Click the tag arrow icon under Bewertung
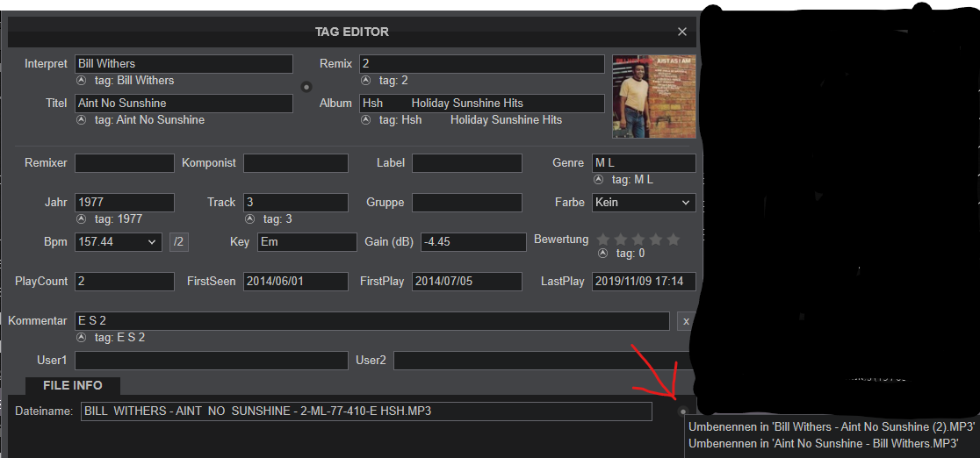980x458 pixels. 602,254
